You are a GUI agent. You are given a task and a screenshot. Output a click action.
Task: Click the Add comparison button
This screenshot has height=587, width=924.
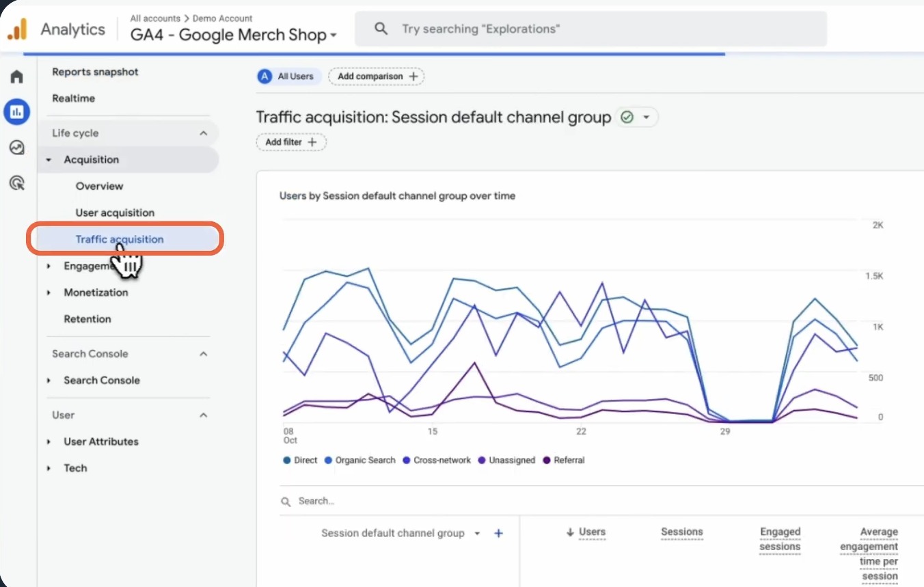click(377, 77)
